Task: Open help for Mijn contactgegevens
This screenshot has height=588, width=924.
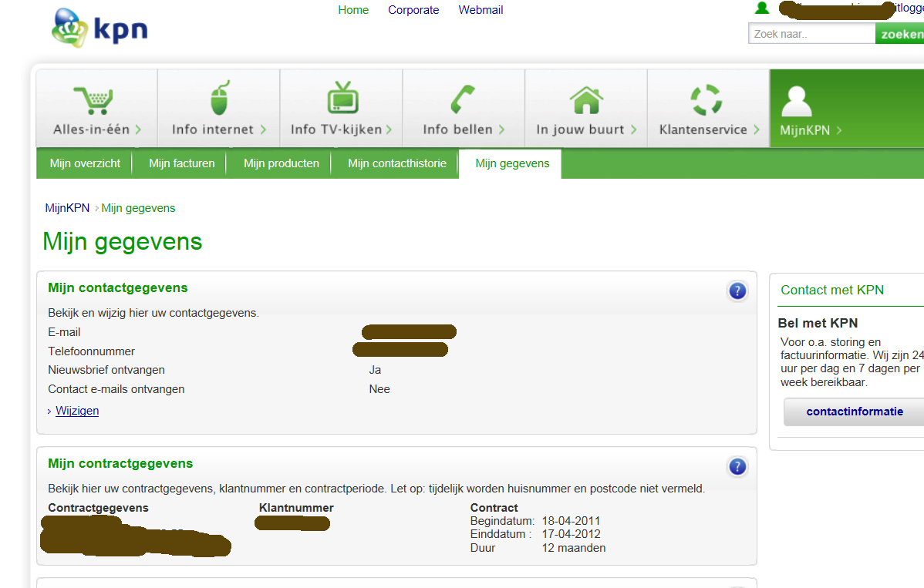Action: 737,291
